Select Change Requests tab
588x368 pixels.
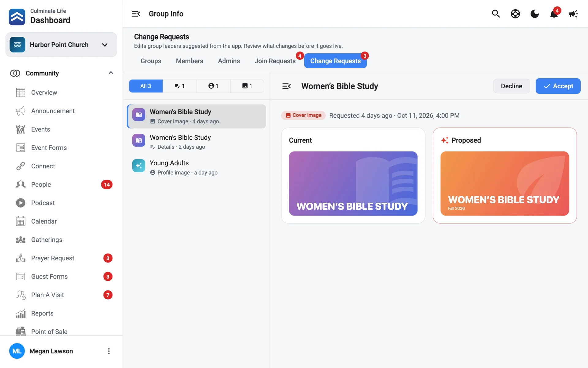click(335, 61)
